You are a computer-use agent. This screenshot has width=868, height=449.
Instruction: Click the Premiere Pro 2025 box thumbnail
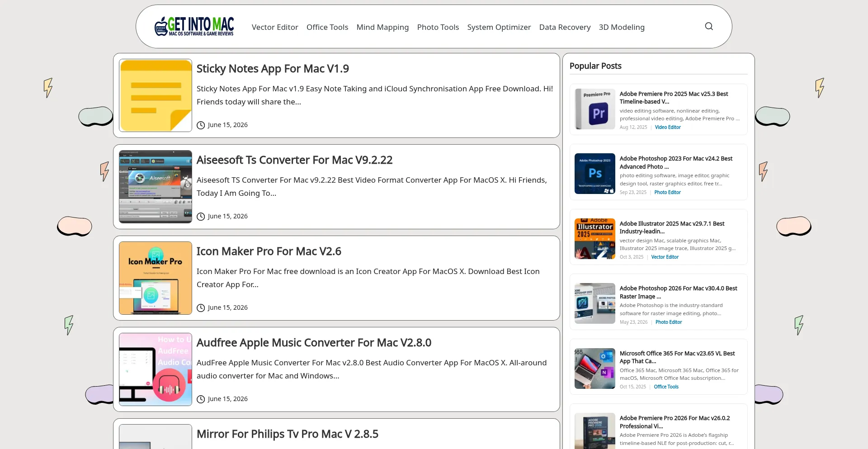coord(595,109)
